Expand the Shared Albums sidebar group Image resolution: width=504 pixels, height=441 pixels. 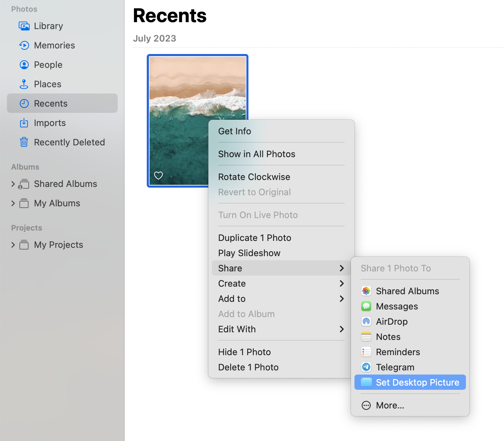(x=13, y=184)
